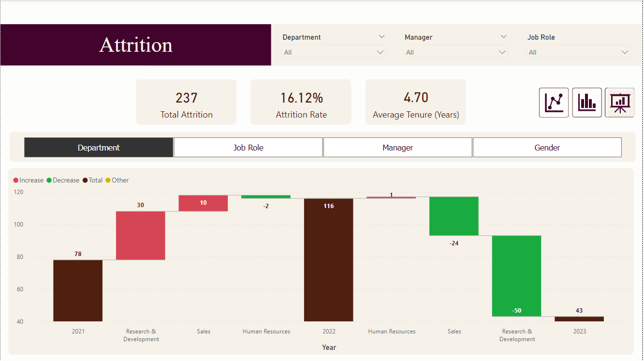Select the Gender breakdown tab

coord(547,147)
